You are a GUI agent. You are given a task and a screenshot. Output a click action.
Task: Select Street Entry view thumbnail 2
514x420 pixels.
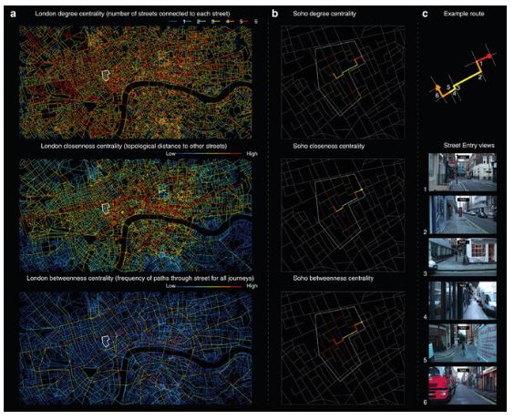coord(463,215)
